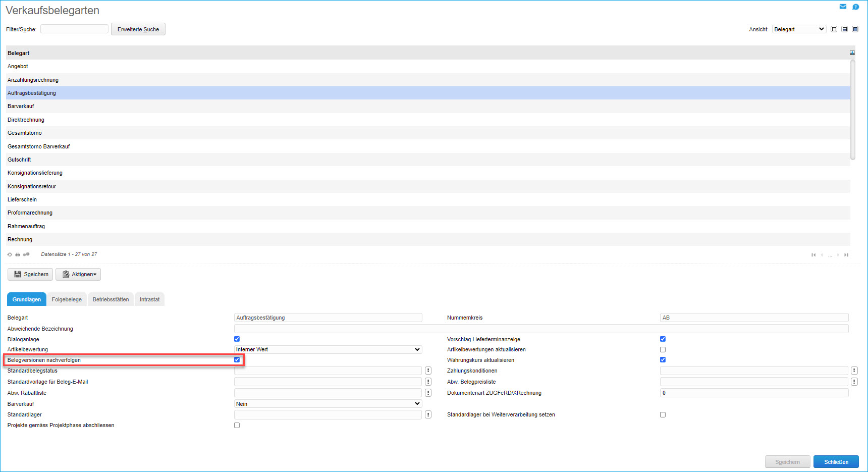868x472 pixels.
Task: Open the Intrastat tab
Action: pyautogui.click(x=149, y=299)
